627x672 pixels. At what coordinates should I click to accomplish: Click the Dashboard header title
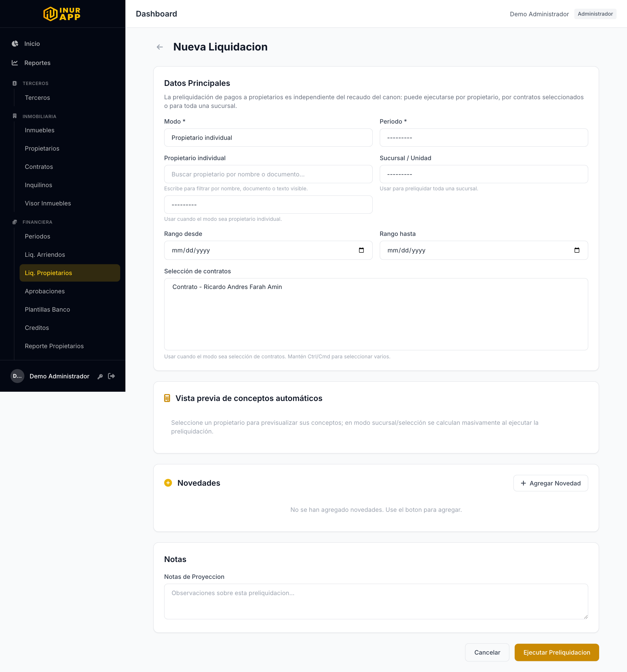coord(156,14)
